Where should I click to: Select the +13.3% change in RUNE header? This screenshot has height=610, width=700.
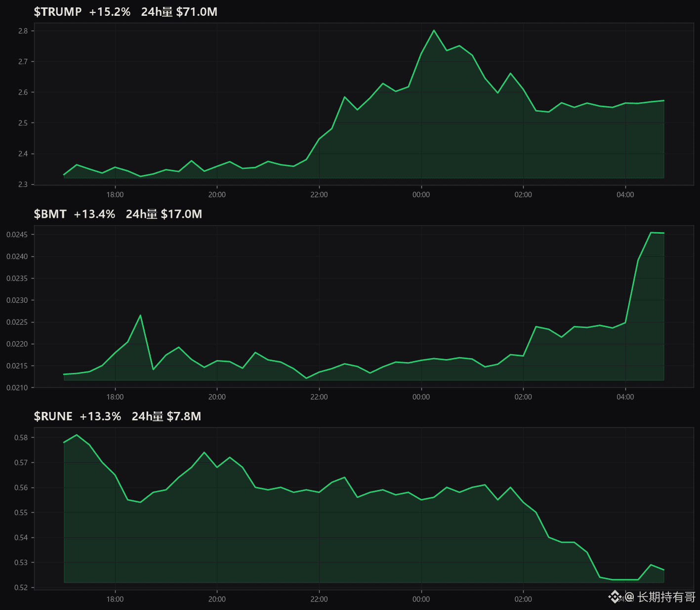[100, 416]
